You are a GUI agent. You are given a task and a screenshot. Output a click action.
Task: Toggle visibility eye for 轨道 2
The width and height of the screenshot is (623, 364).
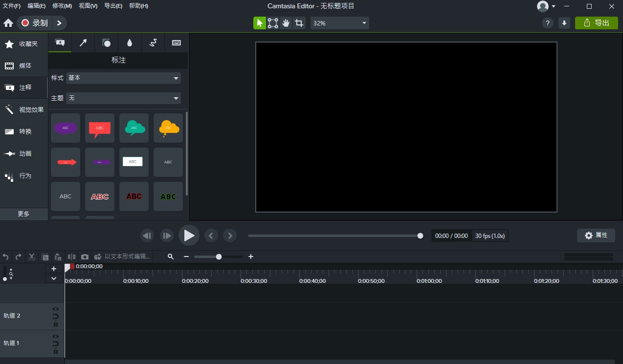(x=56, y=309)
